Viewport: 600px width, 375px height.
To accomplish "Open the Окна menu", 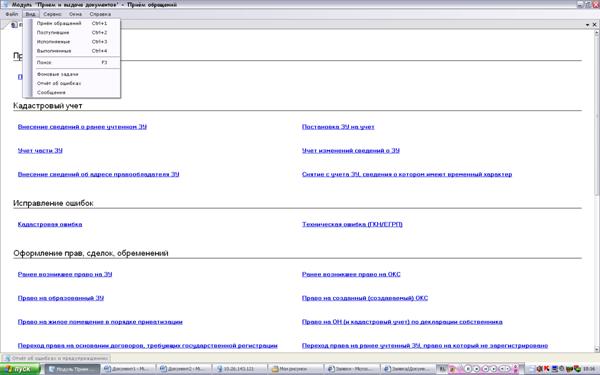I will (75, 14).
